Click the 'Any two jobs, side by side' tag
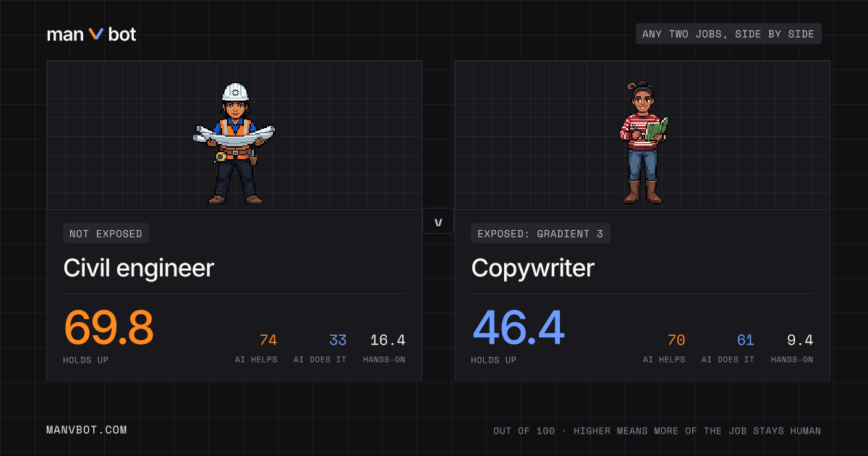Viewport: 868px width, 456px height. (x=728, y=34)
